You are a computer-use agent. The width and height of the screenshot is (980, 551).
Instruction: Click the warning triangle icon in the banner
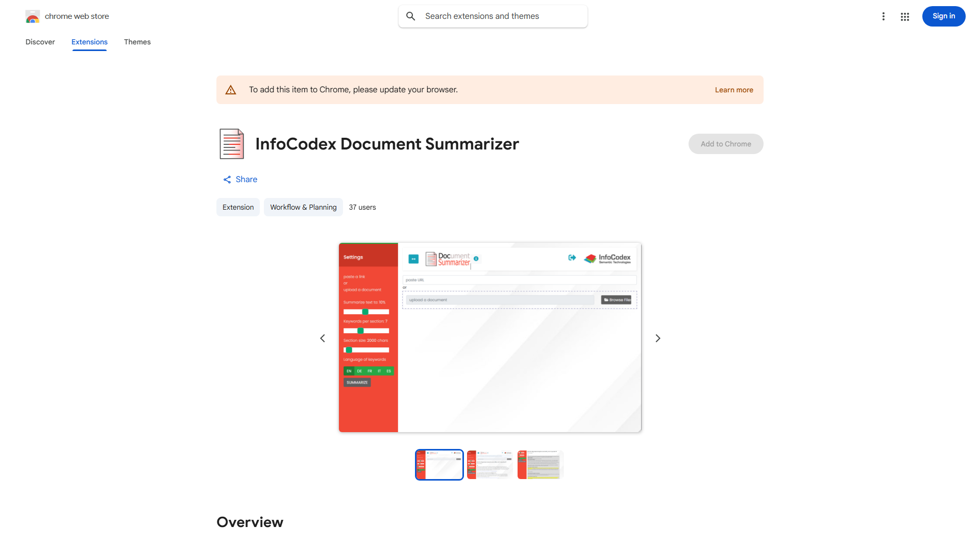pos(231,89)
